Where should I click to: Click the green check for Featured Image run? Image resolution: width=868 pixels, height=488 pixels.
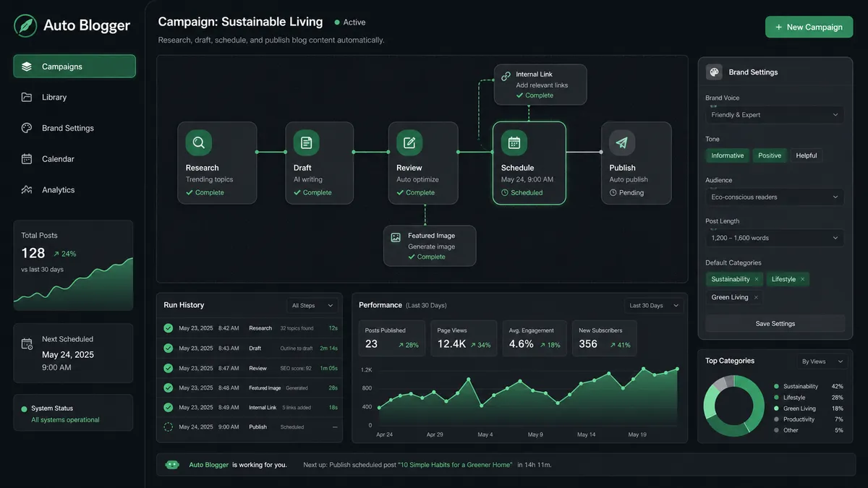[x=169, y=388]
